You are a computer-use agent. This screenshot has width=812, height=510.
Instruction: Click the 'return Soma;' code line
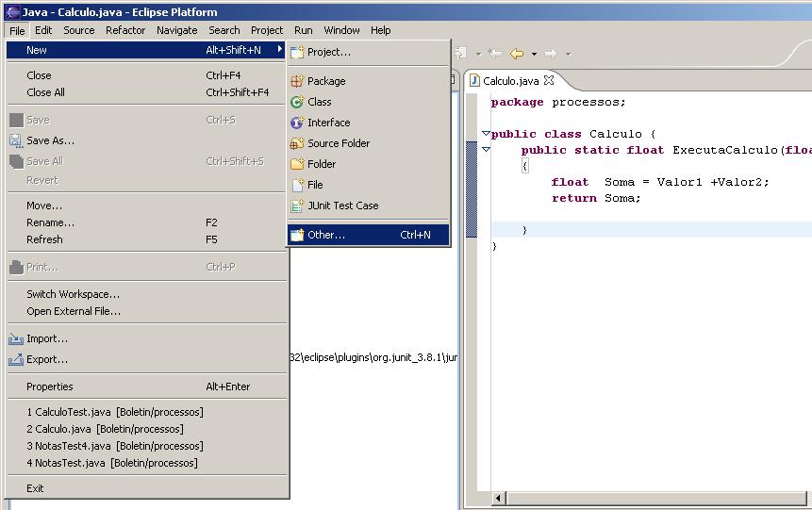[x=596, y=198]
